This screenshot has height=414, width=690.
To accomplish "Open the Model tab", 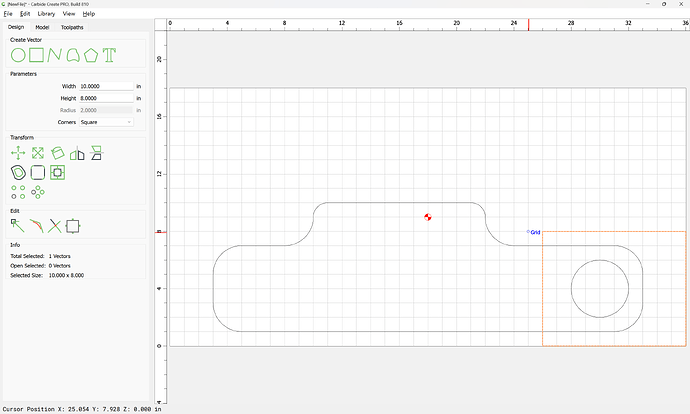I will 42,27.
